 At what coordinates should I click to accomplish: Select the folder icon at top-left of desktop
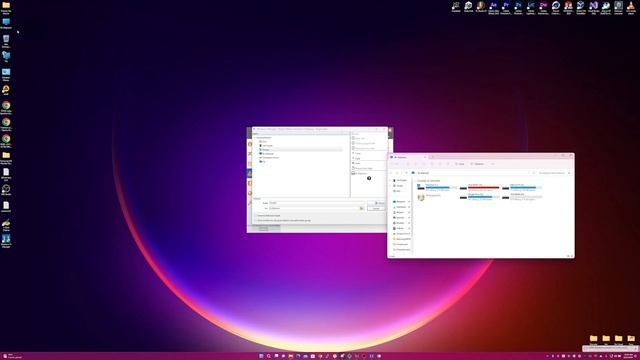tap(6, 7)
